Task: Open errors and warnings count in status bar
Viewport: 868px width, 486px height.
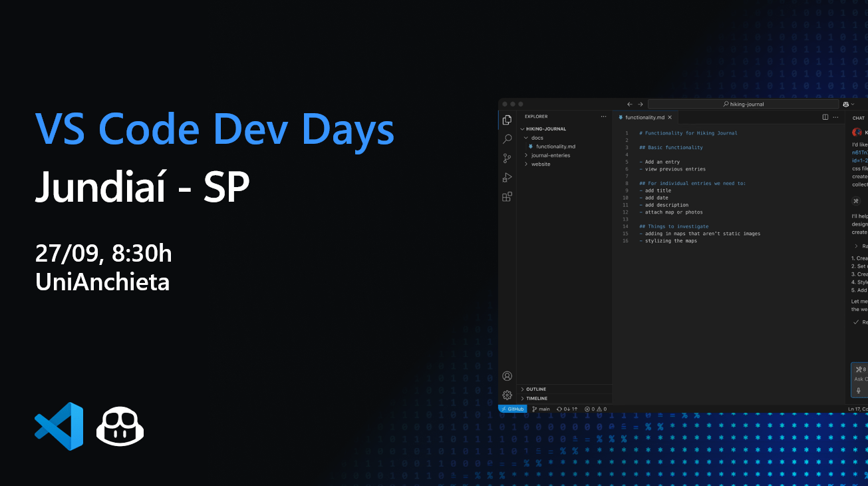Action: (595, 409)
